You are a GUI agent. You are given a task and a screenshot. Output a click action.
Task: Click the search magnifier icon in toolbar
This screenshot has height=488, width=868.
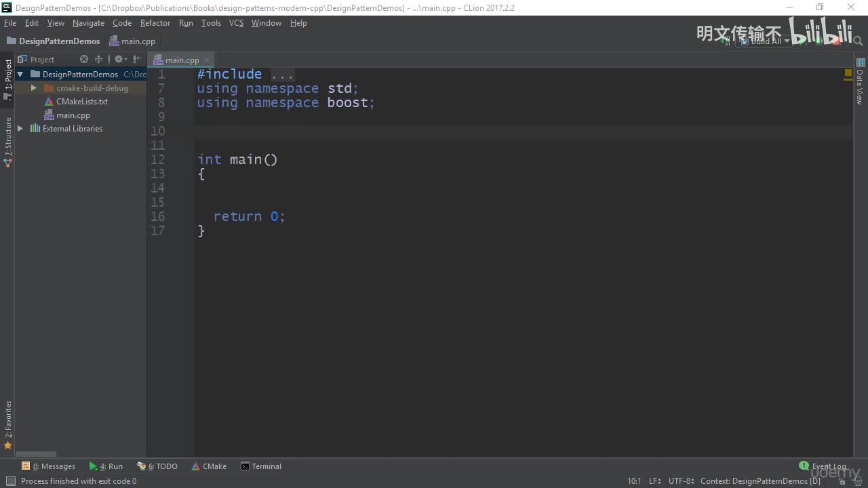859,41
